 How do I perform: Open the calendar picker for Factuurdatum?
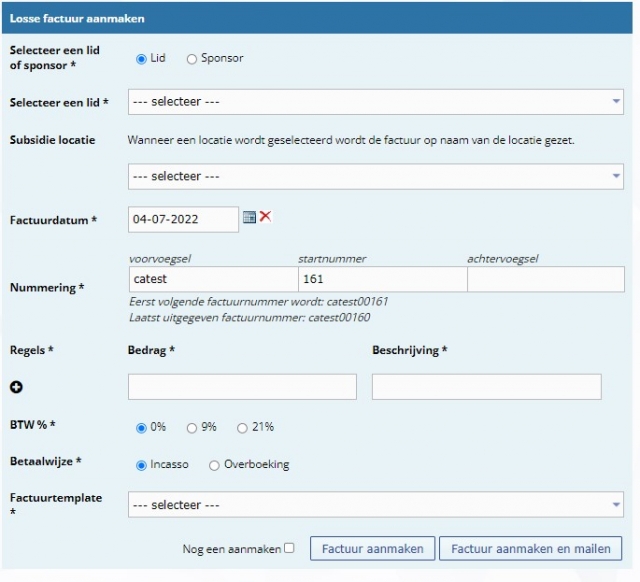tap(250, 217)
